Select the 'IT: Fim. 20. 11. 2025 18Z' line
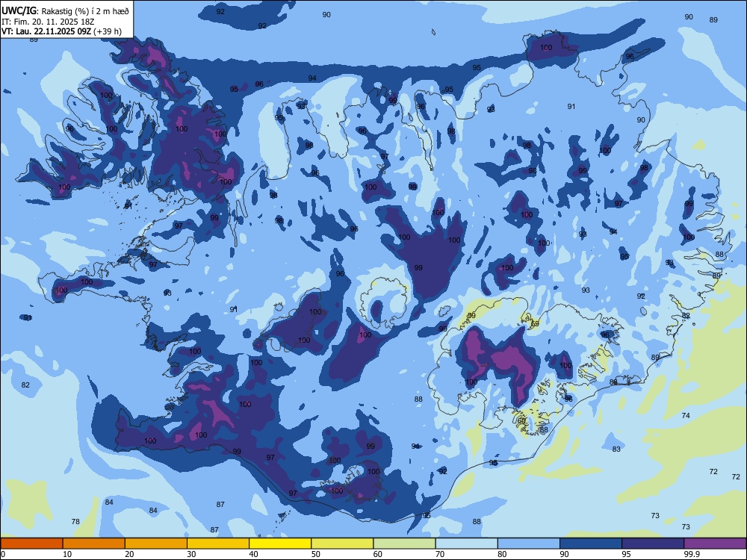This screenshot has width=747, height=560. click(x=48, y=22)
